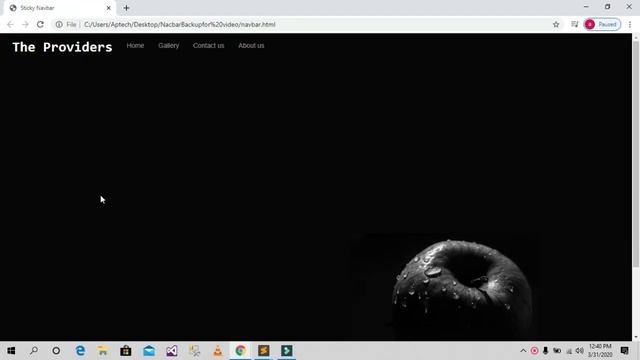Reload the navbar.html page
Screen dimensions: 640x360
(x=40, y=24)
